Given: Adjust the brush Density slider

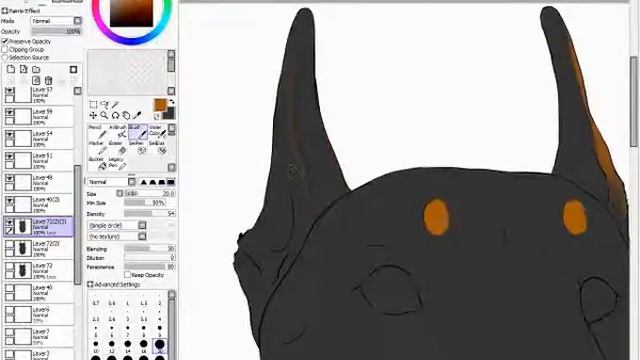Looking at the screenshot, I should point(150,213).
